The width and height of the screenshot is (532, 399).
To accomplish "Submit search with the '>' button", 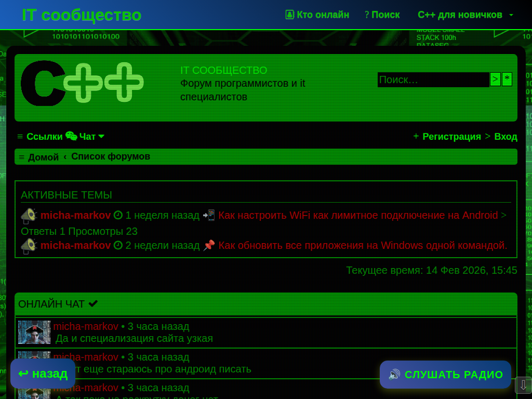I will point(495,79).
